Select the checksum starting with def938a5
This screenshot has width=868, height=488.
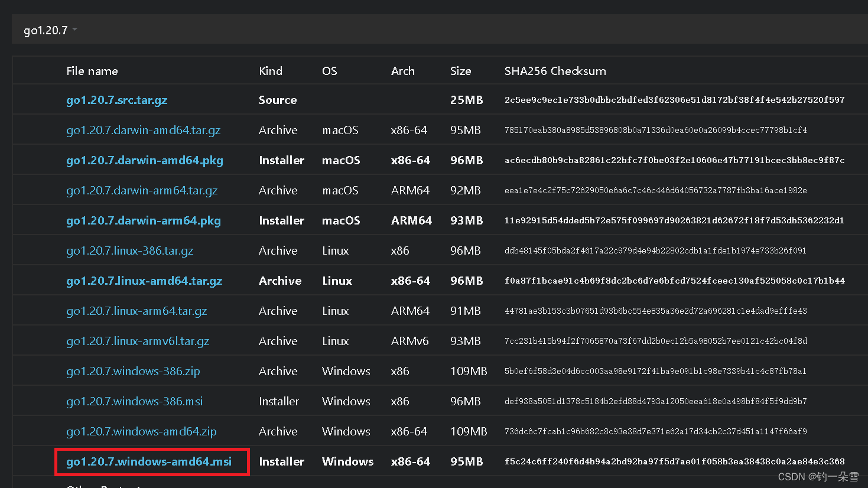pos(656,401)
